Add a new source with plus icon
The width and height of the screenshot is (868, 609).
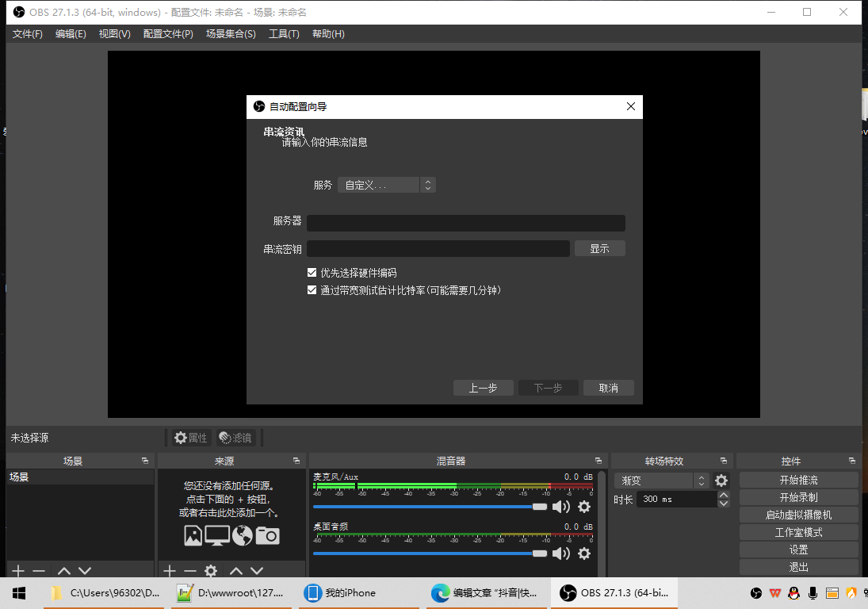tap(170, 571)
